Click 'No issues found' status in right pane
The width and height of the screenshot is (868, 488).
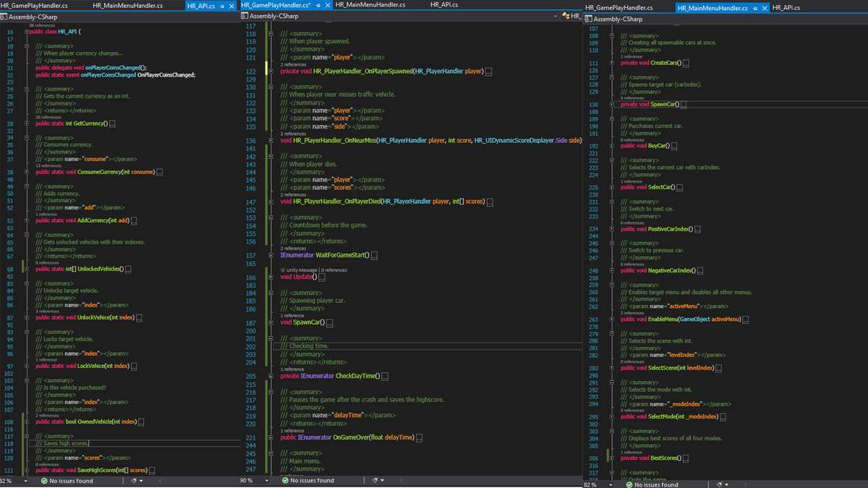[x=657, y=484]
